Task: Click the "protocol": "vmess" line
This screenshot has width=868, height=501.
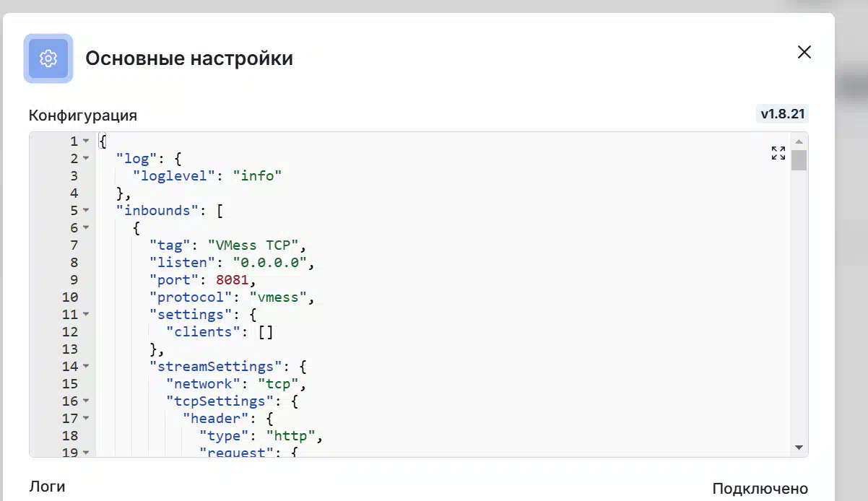Action: (233, 297)
